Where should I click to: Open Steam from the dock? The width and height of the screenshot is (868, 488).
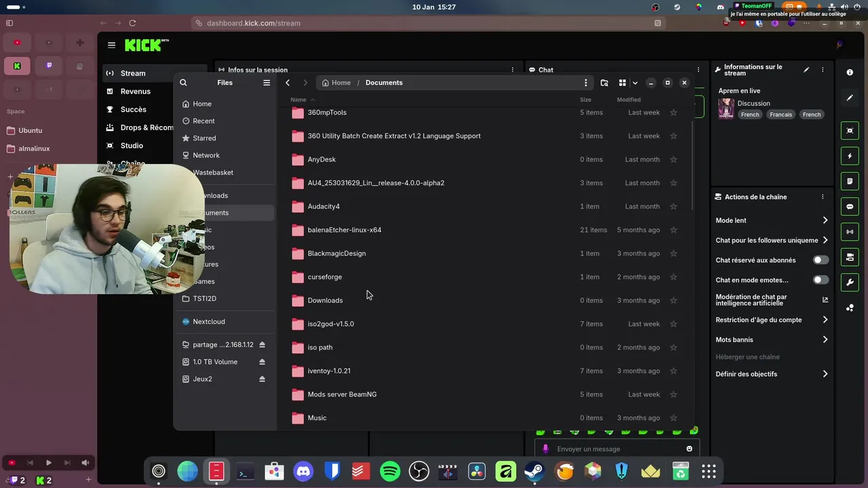(535, 471)
